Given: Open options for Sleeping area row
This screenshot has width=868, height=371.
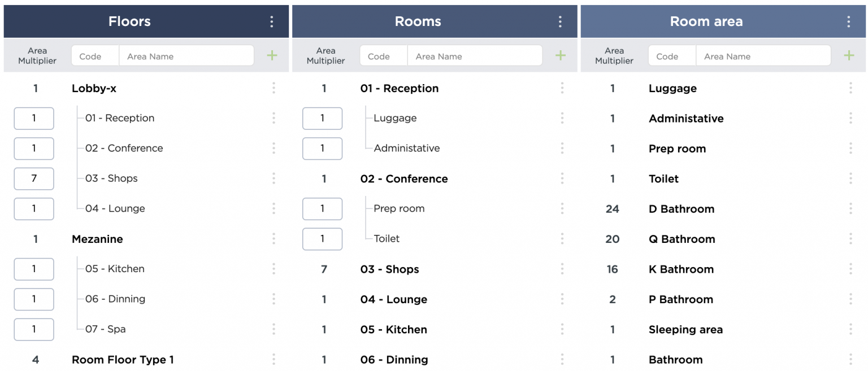Looking at the screenshot, I should [x=850, y=329].
